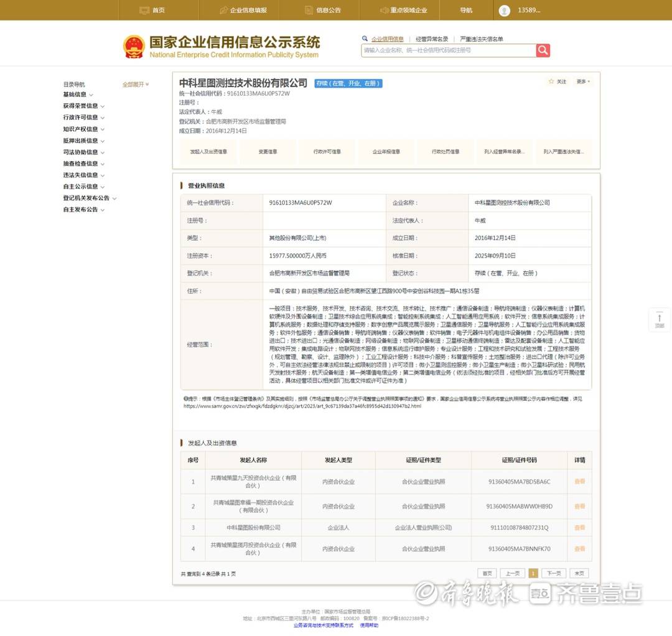
Task: Expand 行政许可信息 in sidebar
Action: click(x=83, y=118)
